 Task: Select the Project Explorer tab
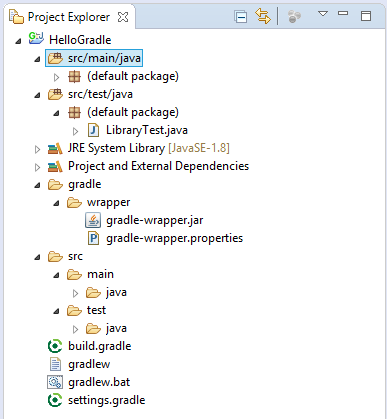(69, 17)
